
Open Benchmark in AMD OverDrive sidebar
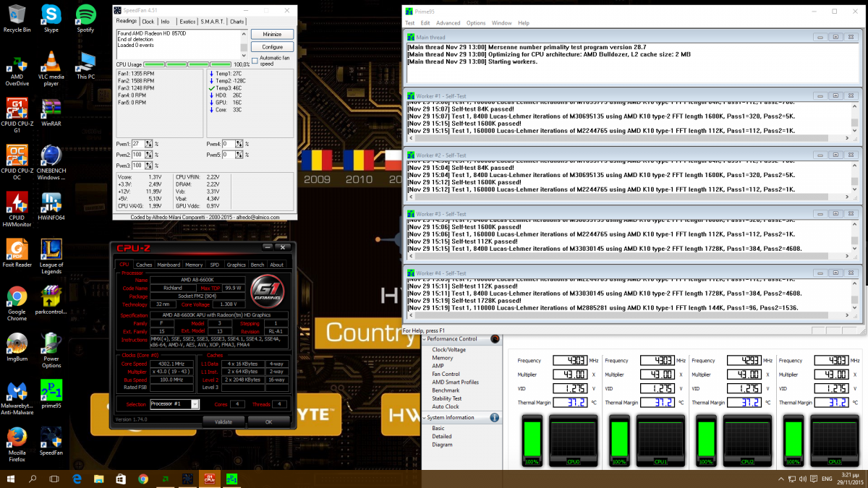(x=446, y=390)
